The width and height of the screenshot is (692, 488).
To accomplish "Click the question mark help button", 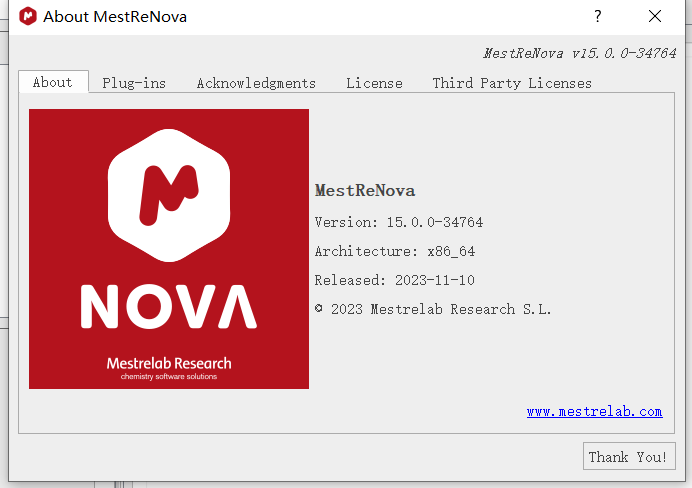I will pyautogui.click(x=598, y=16).
